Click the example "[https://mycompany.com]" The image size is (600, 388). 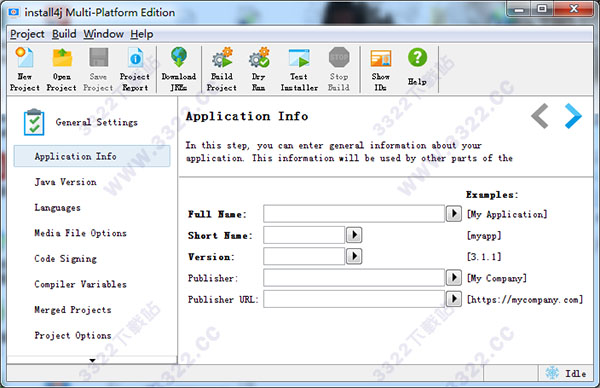[525, 300]
